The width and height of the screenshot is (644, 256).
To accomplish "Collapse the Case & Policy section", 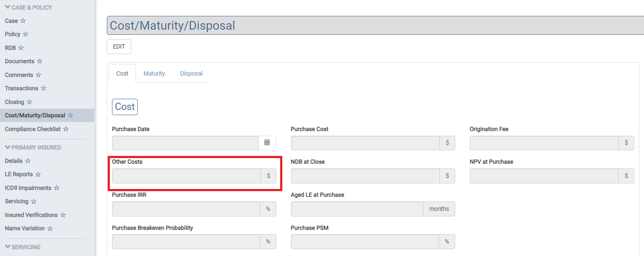I will coord(8,7).
